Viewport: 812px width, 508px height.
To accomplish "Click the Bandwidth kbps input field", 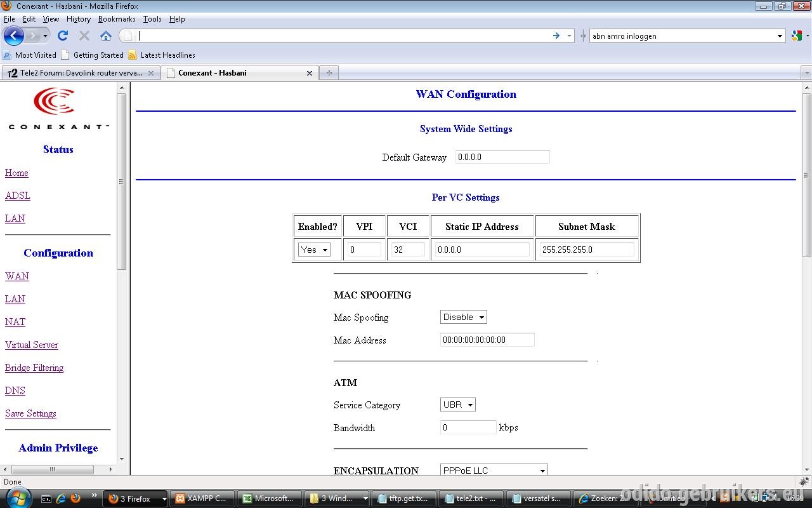I will [x=468, y=427].
